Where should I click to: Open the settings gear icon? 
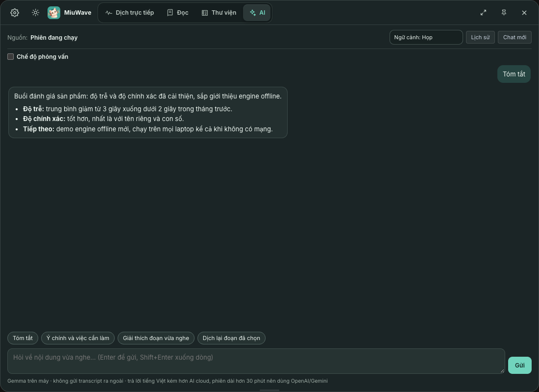(x=14, y=13)
